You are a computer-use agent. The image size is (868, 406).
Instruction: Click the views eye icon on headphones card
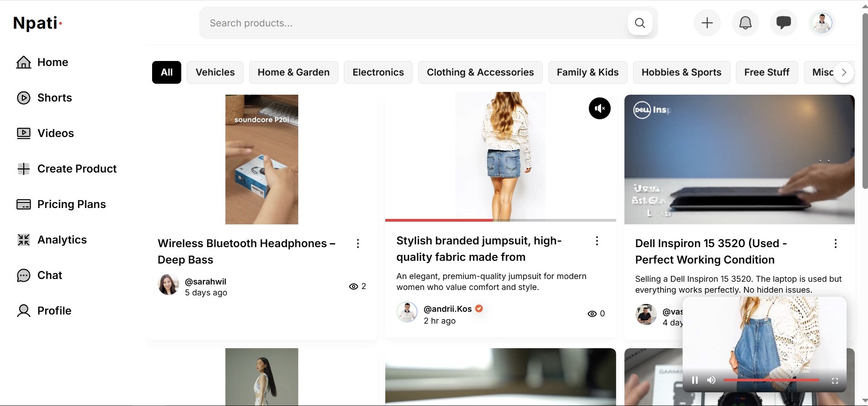coord(353,286)
